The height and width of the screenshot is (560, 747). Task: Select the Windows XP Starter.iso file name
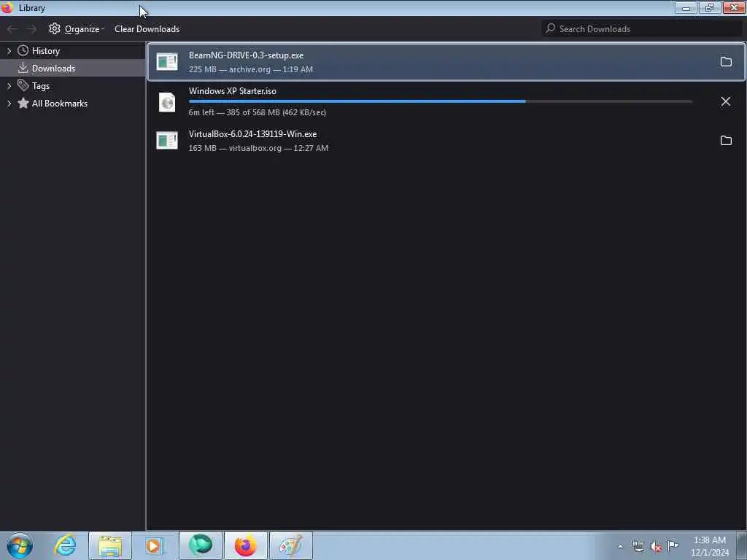233,91
